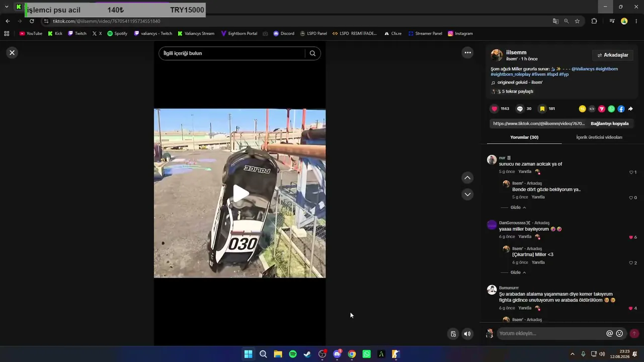Open Spotify from the taskbar
644x362 pixels.
(x=293, y=354)
